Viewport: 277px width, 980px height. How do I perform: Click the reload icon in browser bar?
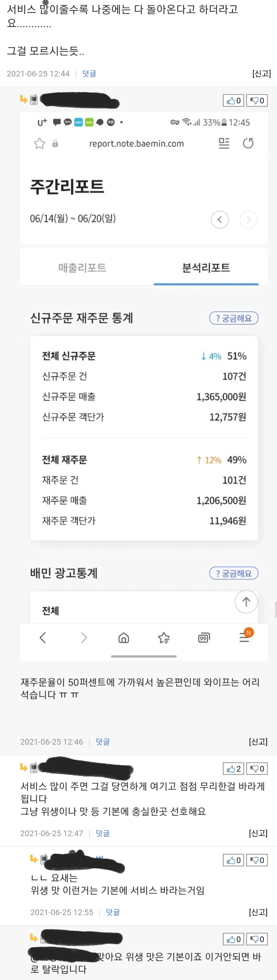(248, 143)
